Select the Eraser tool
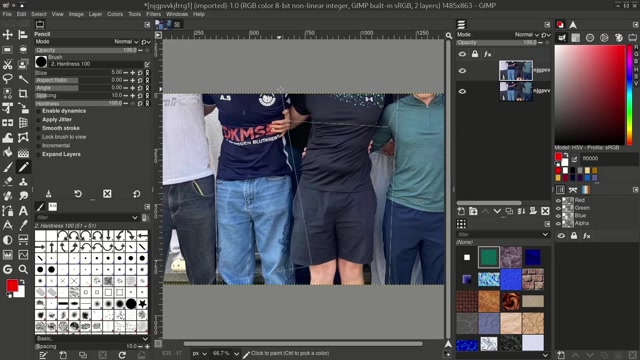Viewport: 640px width, 360px height. tap(7, 182)
